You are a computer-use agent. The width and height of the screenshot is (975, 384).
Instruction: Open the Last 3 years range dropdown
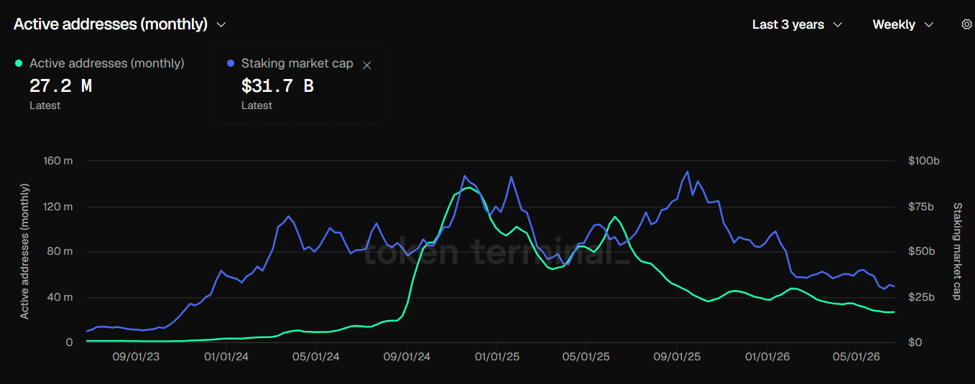tap(797, 25)
